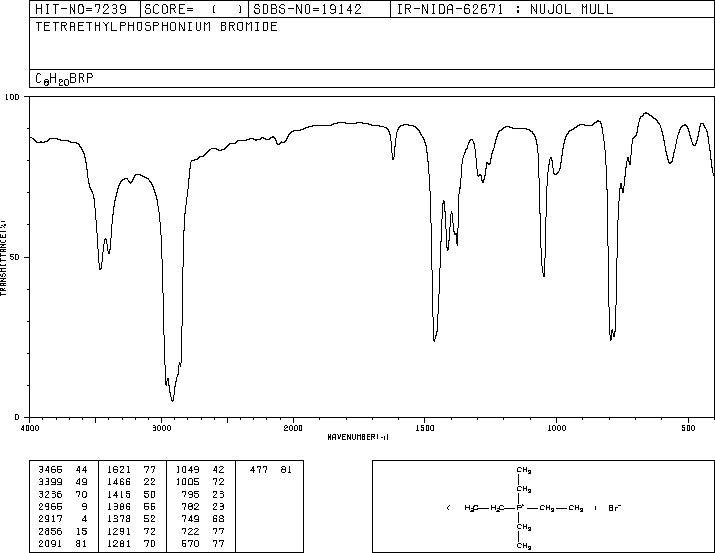Select peak value 3236 in the table
This screenshot has width=715, height=553.
tap(50, 494)
